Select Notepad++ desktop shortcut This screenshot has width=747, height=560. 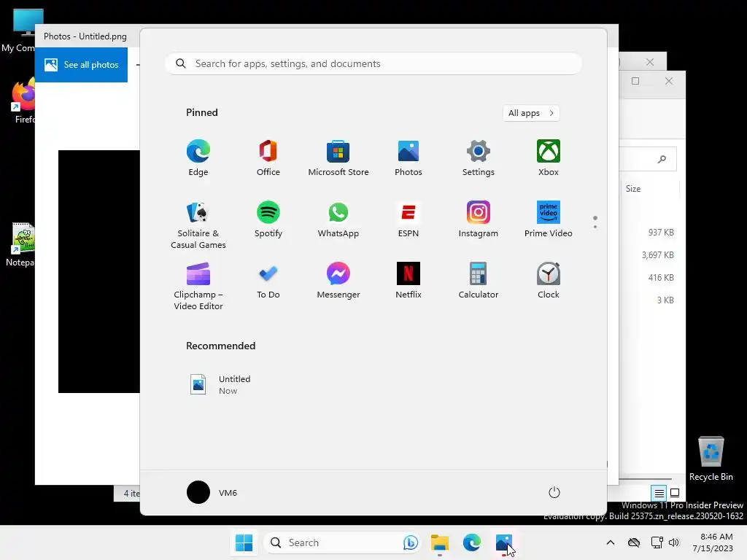pyautogui.click(x=20, y=244)
